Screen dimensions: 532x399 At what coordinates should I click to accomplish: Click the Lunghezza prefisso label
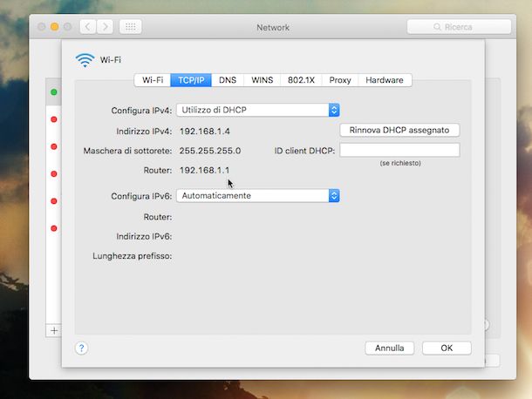pos(133,256)
